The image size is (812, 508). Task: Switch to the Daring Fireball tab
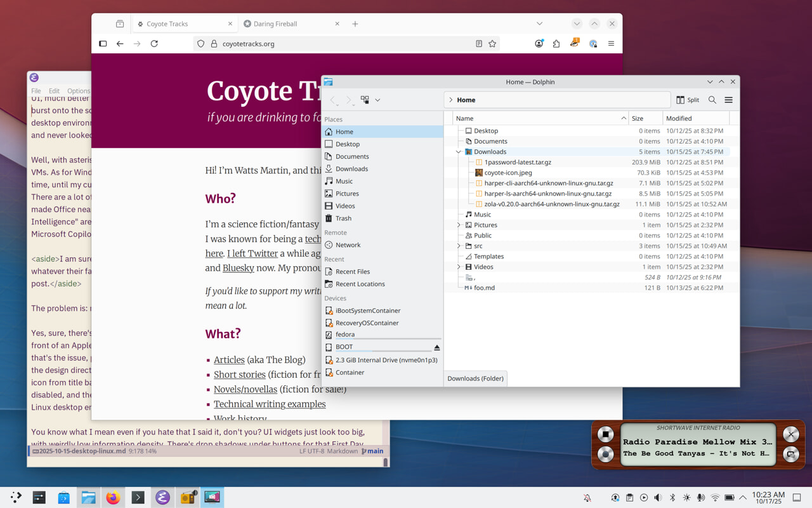point(275,24)
